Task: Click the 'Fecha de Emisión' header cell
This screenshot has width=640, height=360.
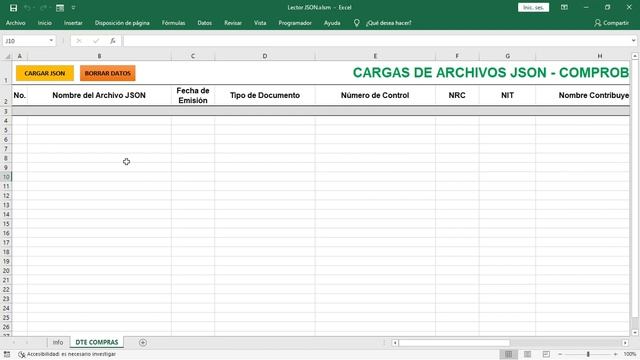Action: click(x=193, y=95)
